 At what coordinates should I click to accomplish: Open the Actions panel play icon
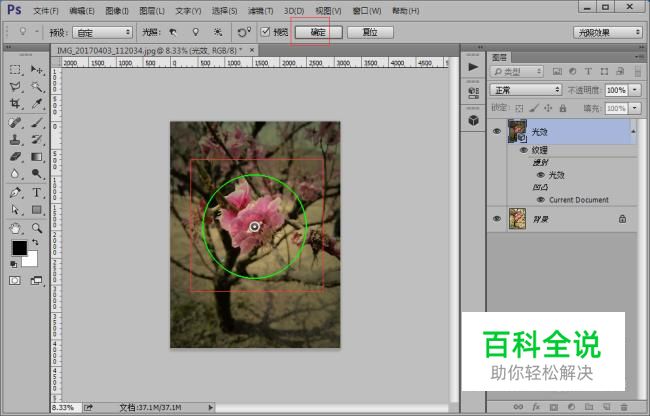coord(473,67)
